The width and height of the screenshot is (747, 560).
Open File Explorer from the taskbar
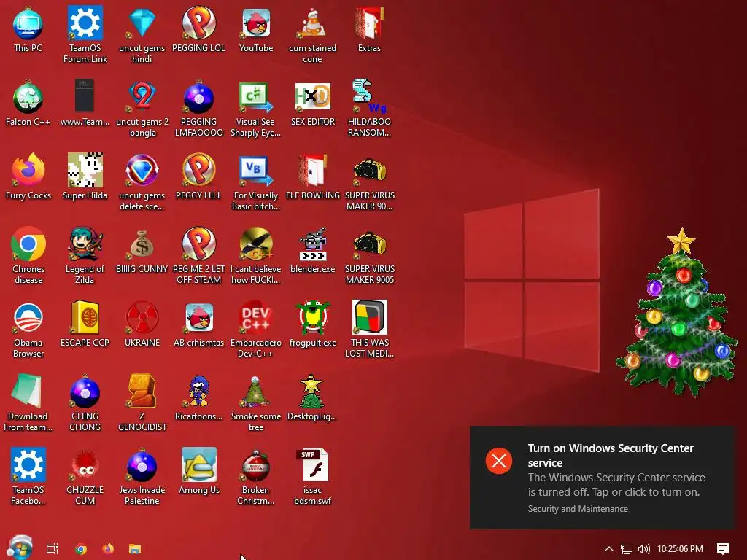135,548
